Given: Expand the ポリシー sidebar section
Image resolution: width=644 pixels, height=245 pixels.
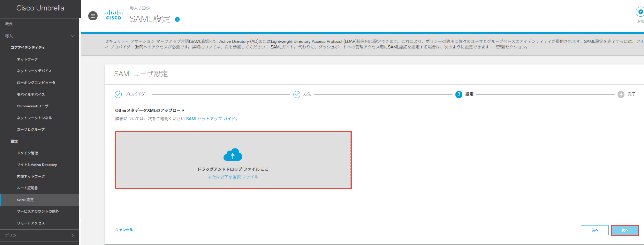Looking at the screenshot, I should pyautogui.click(x=72, y=235).
